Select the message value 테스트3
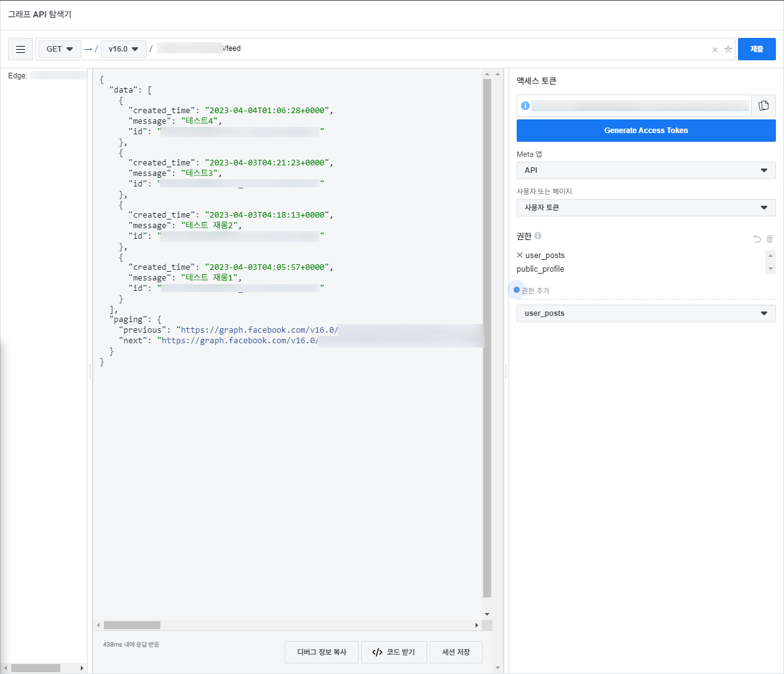Screen dimensions: 784x674 pyautogui.click(x=200, y=173)
